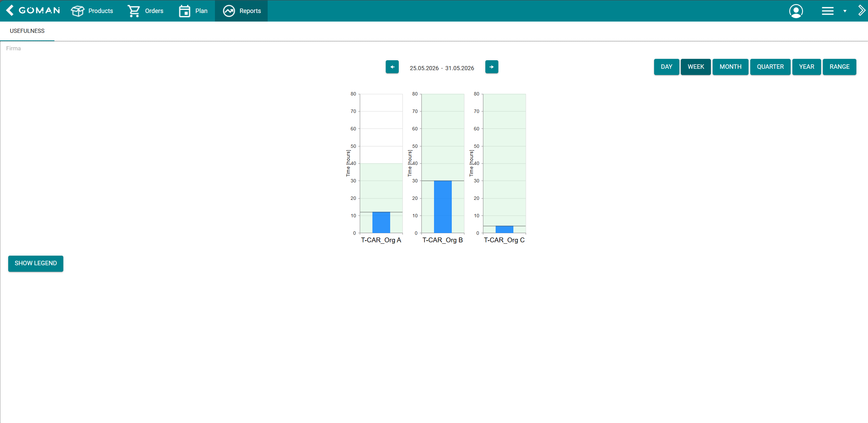Click the back chevron beside GOMAN logo

pyautogui.click(x=10, y=11)
